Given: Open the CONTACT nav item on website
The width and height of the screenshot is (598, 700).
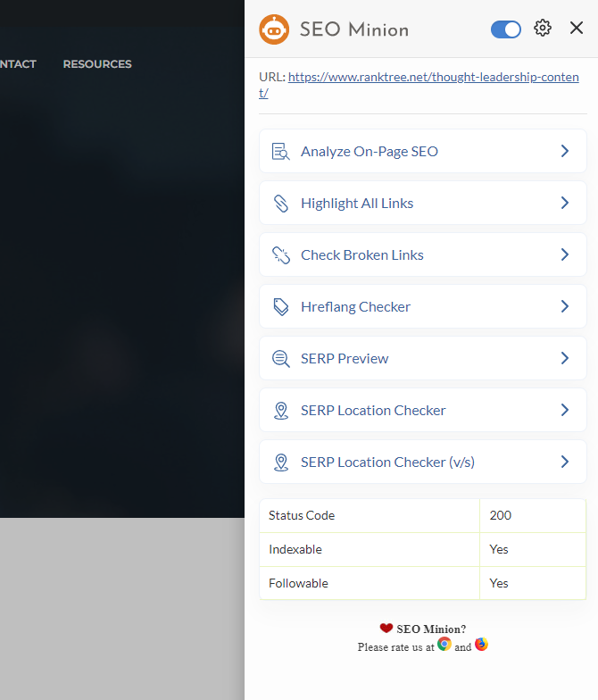Looking at the screenshot, I should (18, 64).
